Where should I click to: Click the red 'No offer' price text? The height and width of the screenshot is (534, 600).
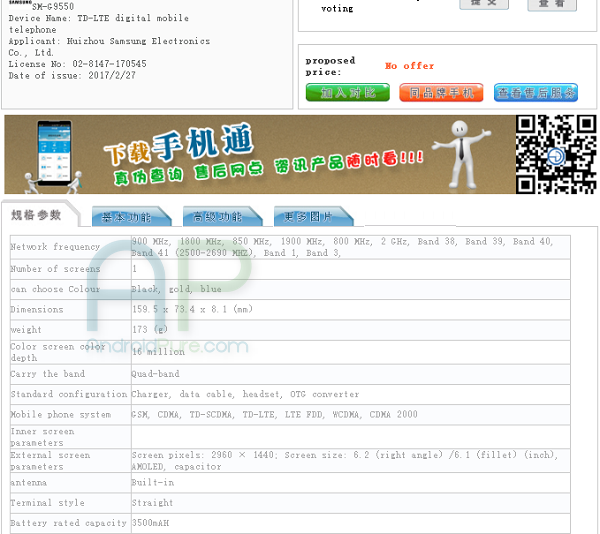pyautogui.click(x=409, y=66)
